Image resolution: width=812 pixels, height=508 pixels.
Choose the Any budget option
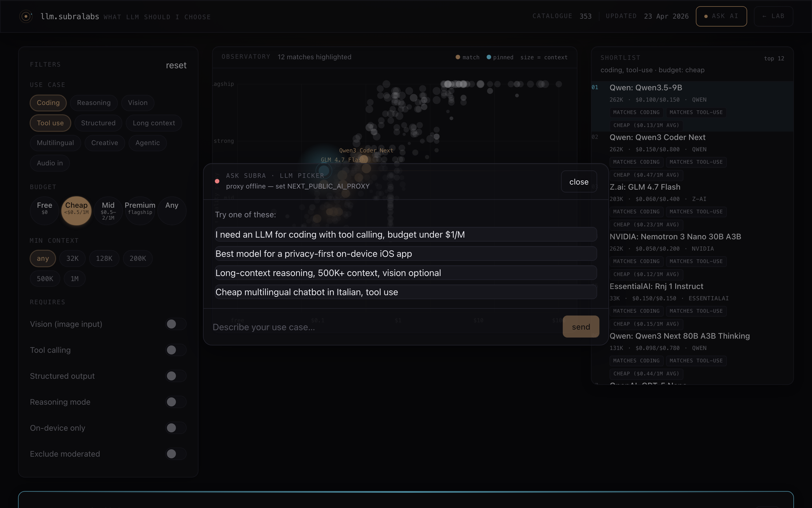tap(172, 211)
